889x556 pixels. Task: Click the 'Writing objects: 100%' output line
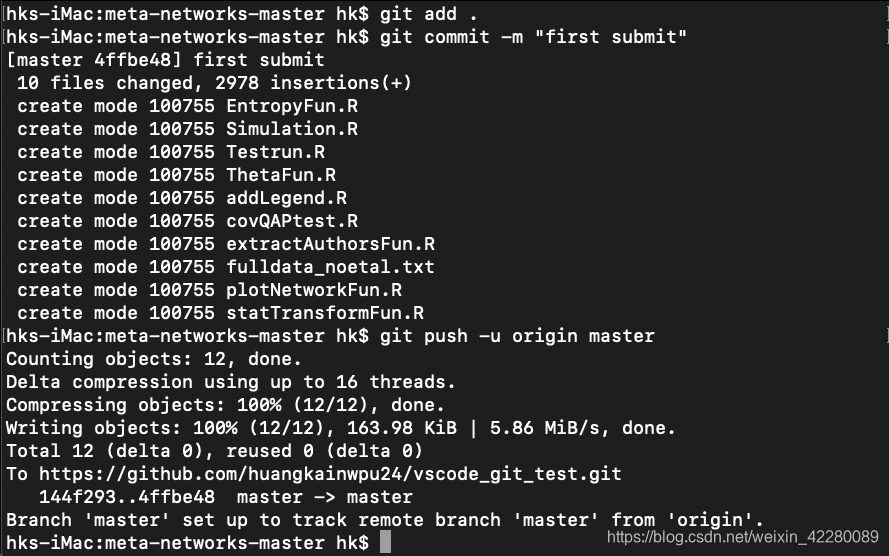click(341, 428)
